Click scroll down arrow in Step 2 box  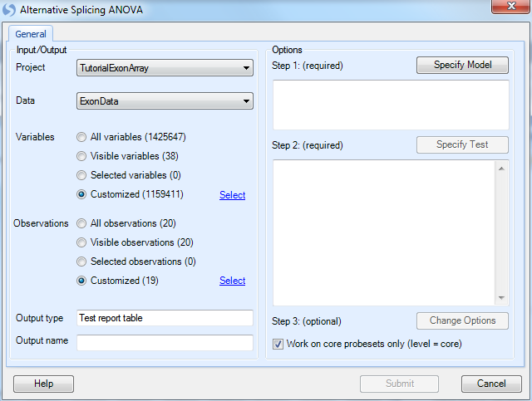(501, 298)
